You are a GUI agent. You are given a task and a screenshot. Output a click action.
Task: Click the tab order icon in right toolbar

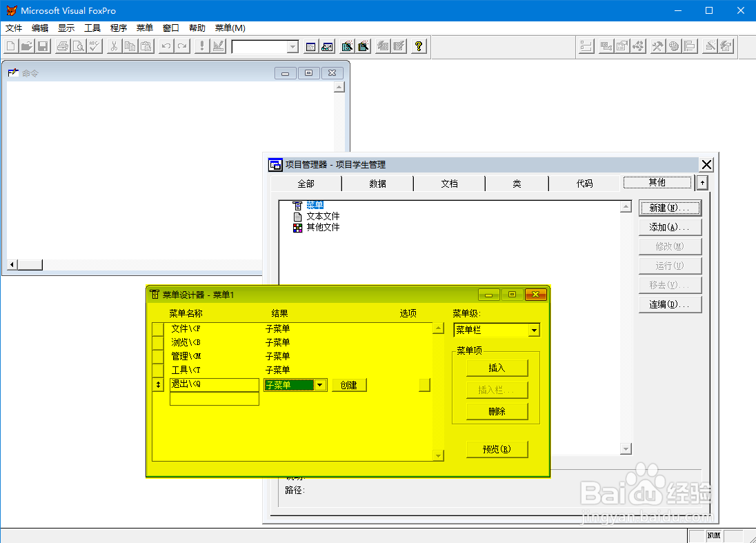(x=586, y=46)
